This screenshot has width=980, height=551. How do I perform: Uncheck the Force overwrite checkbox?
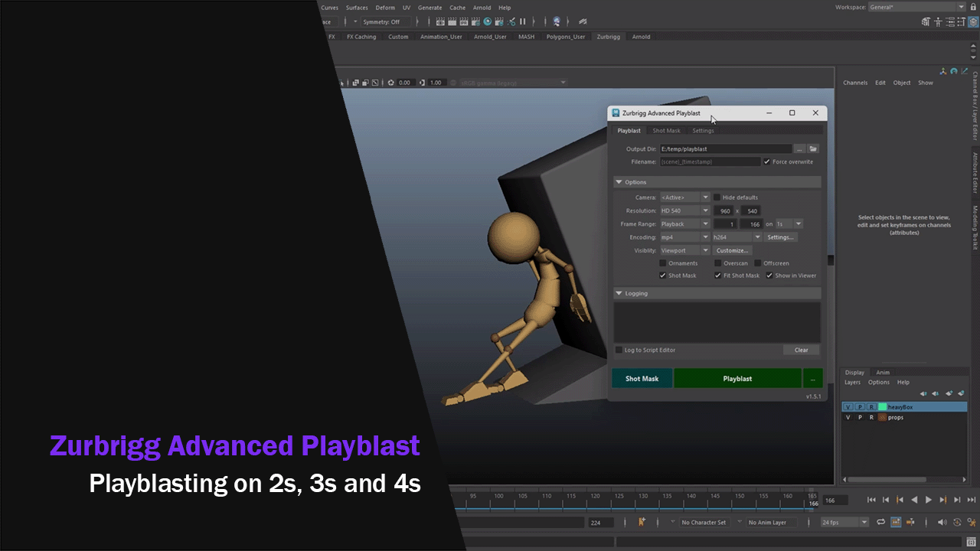(x=767, y=162)
